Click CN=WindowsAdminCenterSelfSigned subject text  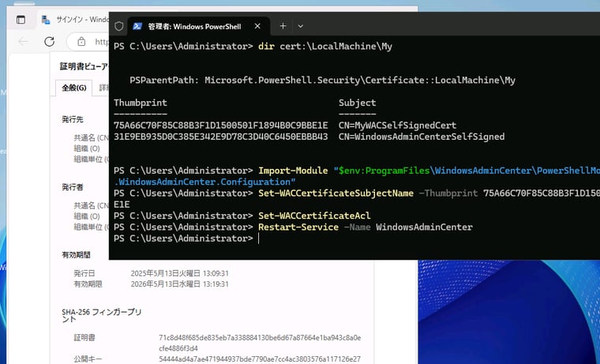422,137
